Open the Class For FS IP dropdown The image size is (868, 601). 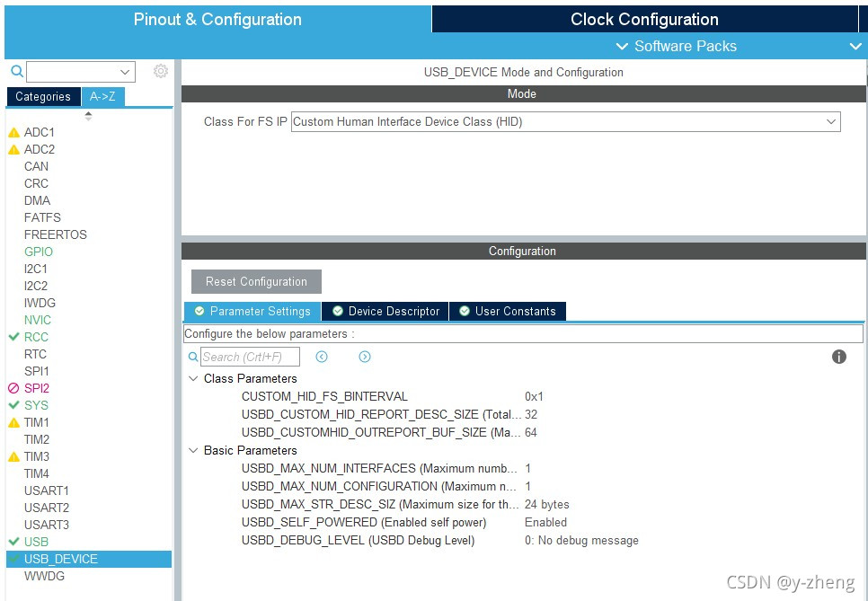(831, 122)
